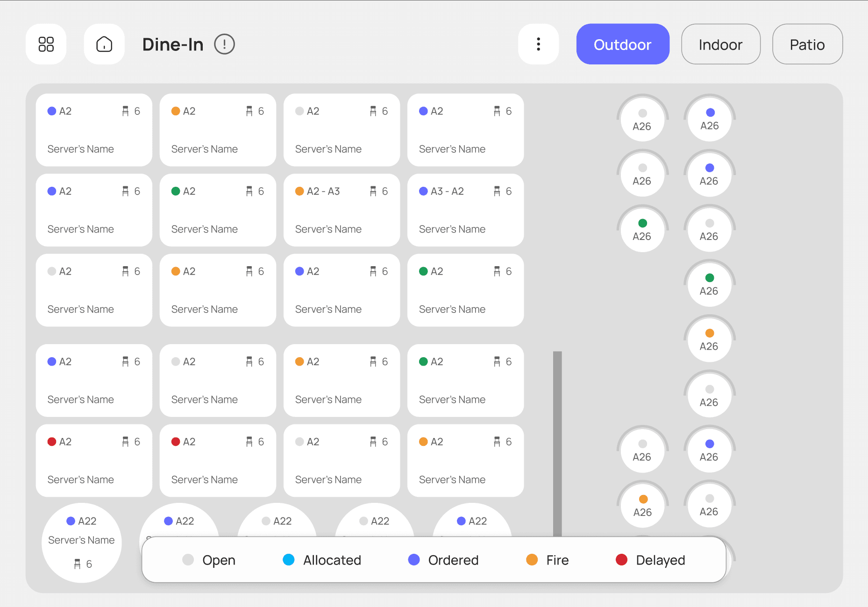Select round A22 table showing Server's Name
The height and width of the screenshot is (607, 868).
[x=81, y=542]
